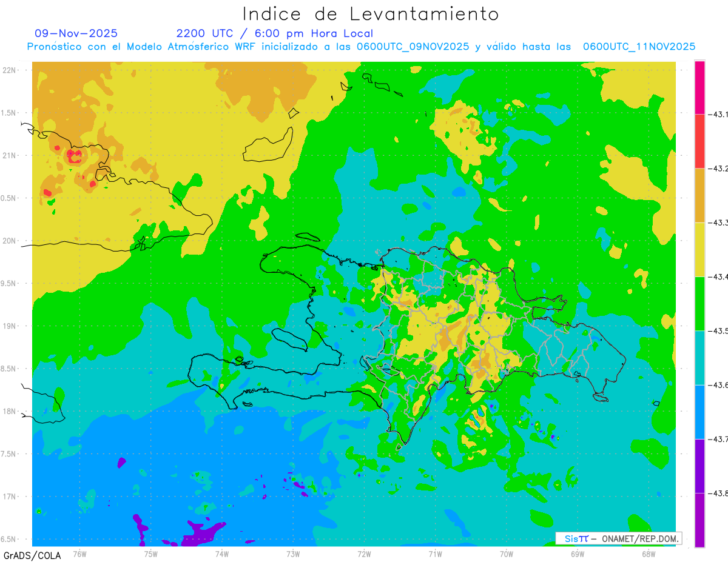Pick the green swatch on the color scale
The height and width of the screenshot is (562, 728).
pyautogui.click(x=699, y=304)
